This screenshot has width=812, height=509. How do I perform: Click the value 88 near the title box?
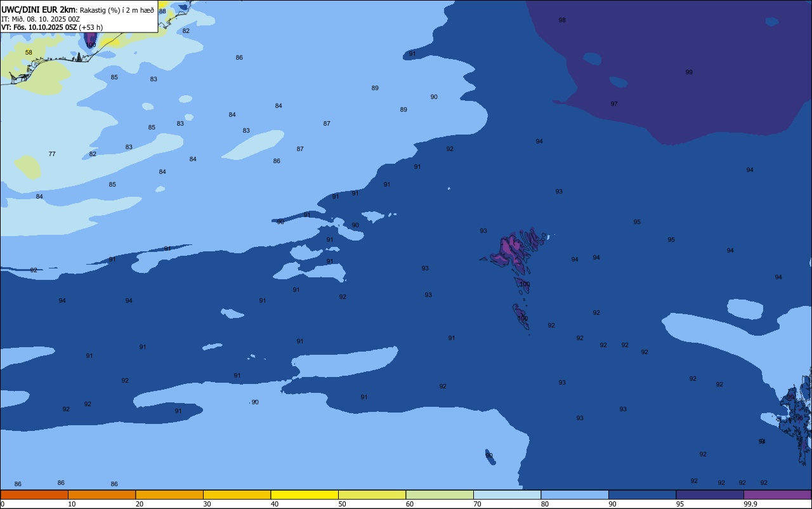coord(162,11)
